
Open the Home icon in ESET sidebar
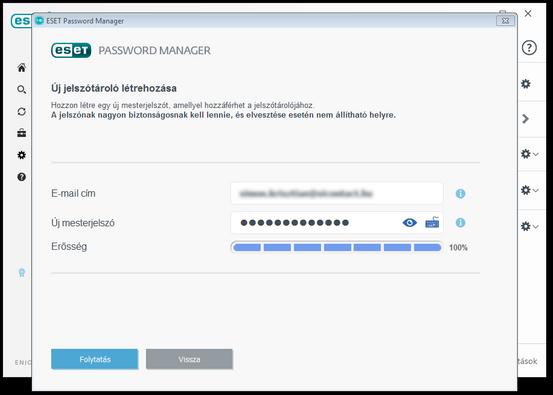pyautogui.click(x=22, y=68)
